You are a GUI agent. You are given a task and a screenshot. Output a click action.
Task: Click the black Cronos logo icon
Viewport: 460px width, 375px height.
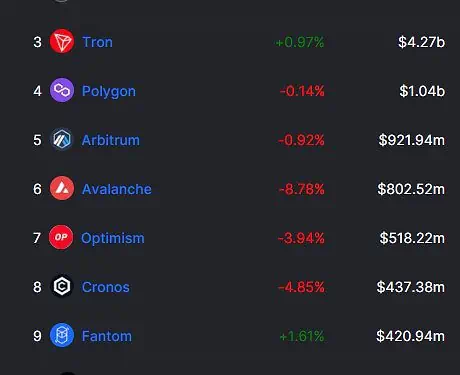(62, 286)
